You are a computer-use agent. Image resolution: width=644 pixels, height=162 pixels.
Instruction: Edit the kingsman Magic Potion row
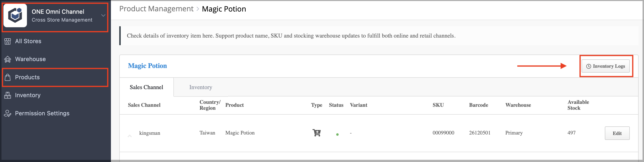[x=617, y=133]
